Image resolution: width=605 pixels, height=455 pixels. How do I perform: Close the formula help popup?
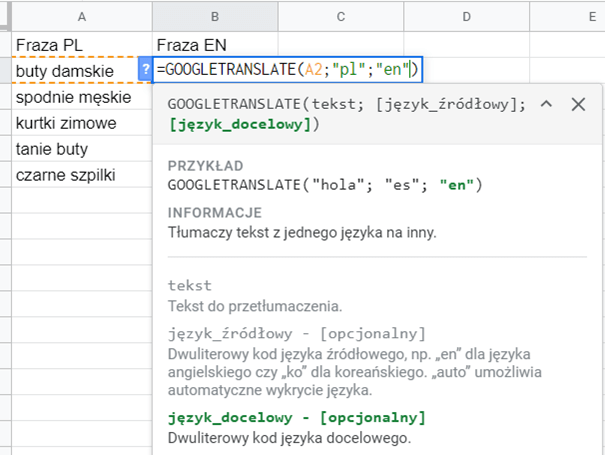pos(577,104)
